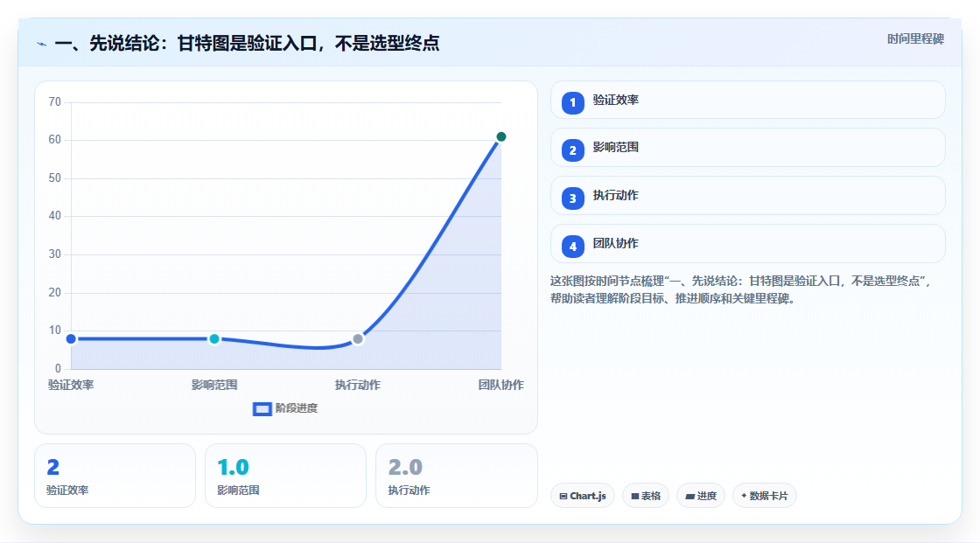The image size is (980, 543).
Task: Click the 团队协作 x-axis label
Action: click(x=501, y=385)
